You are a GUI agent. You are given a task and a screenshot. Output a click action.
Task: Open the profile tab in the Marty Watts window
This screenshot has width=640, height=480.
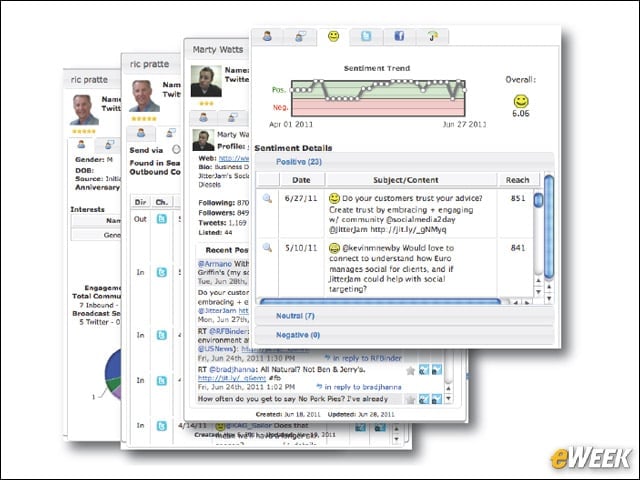tap(203, 118)
